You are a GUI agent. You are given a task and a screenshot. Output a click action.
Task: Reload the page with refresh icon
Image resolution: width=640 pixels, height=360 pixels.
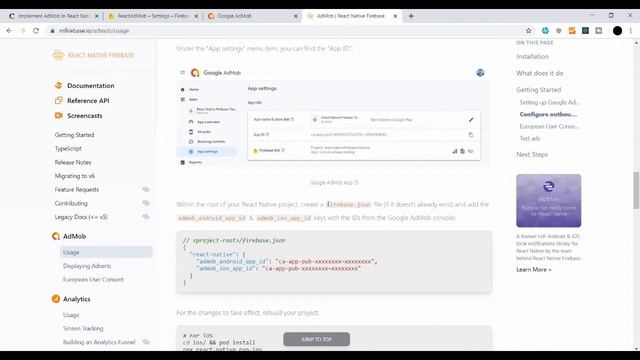tap(36, 31)
